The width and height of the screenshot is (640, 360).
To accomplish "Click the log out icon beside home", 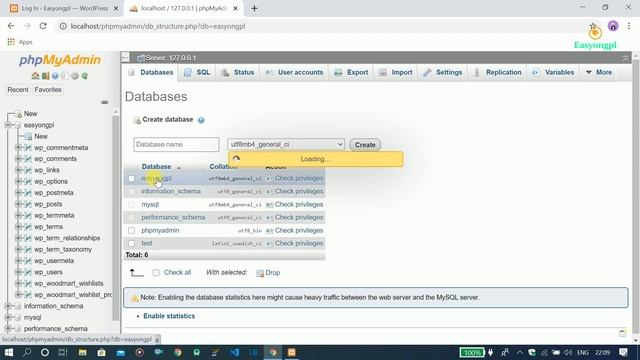I will coord(45,76).
